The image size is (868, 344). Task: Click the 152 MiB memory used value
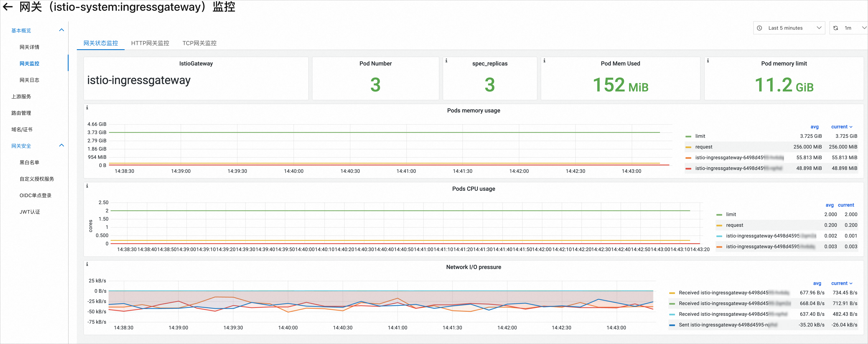[x=620, y=85]
